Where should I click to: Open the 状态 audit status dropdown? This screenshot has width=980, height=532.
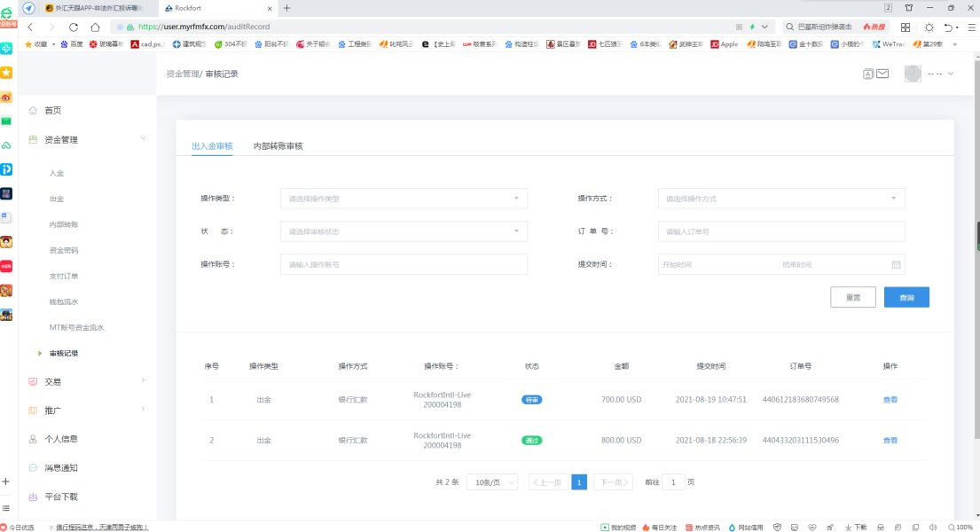tap(404, 231)
